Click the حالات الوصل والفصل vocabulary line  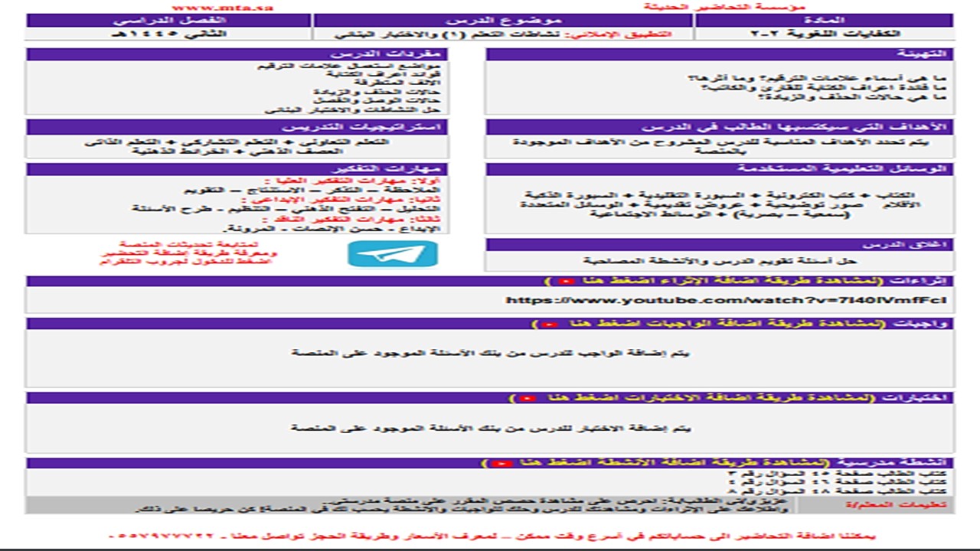[x=377, y=101]
